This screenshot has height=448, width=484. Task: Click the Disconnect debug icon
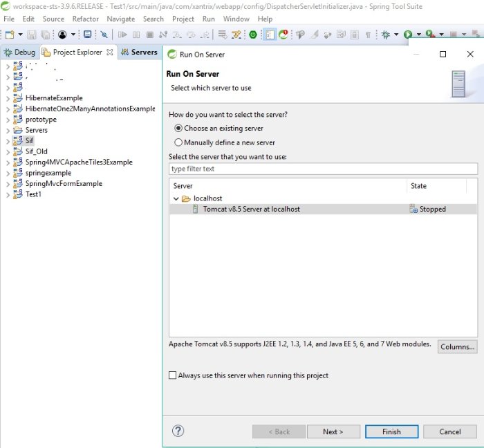(163, 35)
